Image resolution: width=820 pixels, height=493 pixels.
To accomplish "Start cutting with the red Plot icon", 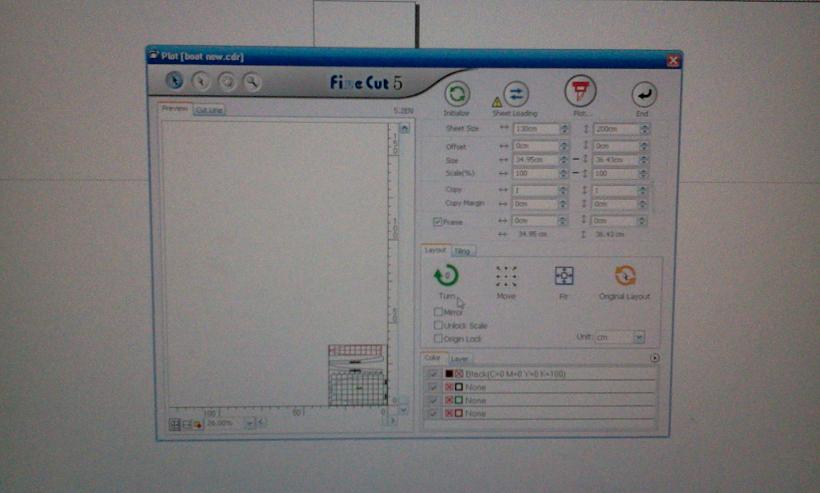I will 580,90.
